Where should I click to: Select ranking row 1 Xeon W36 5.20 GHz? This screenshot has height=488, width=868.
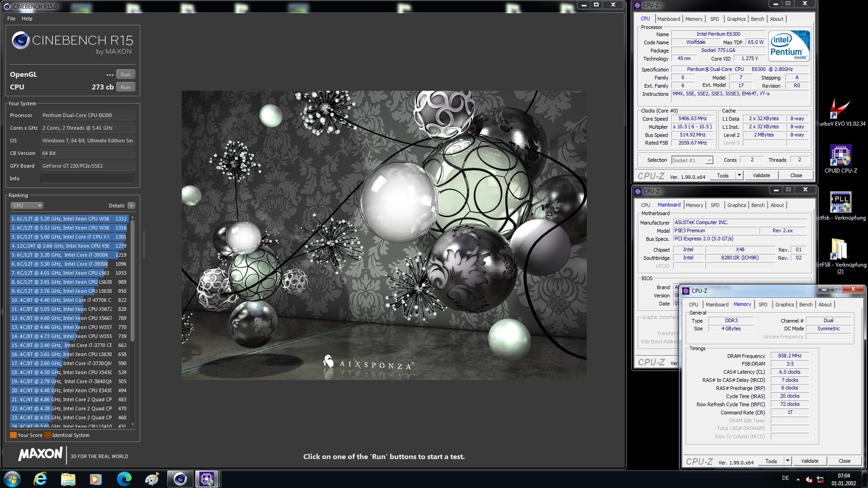pyautogui.click(x=69, y=219)
